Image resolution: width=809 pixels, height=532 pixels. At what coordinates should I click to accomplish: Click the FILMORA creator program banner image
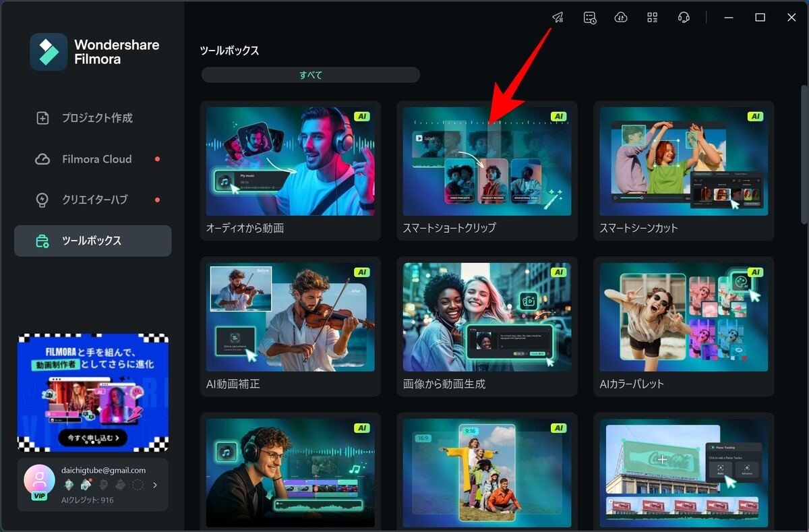point(92,392)
